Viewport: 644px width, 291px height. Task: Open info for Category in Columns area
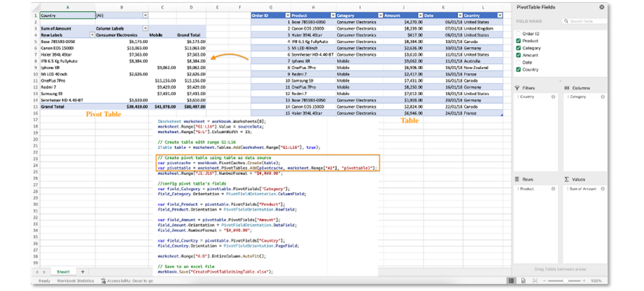pyautogui.click(x=603, y=97)
